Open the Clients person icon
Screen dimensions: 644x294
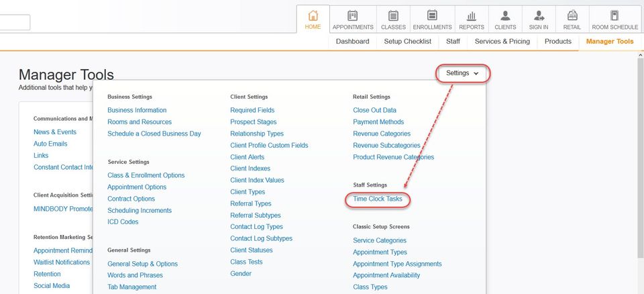pyautogui.click(x=505, y=16)
